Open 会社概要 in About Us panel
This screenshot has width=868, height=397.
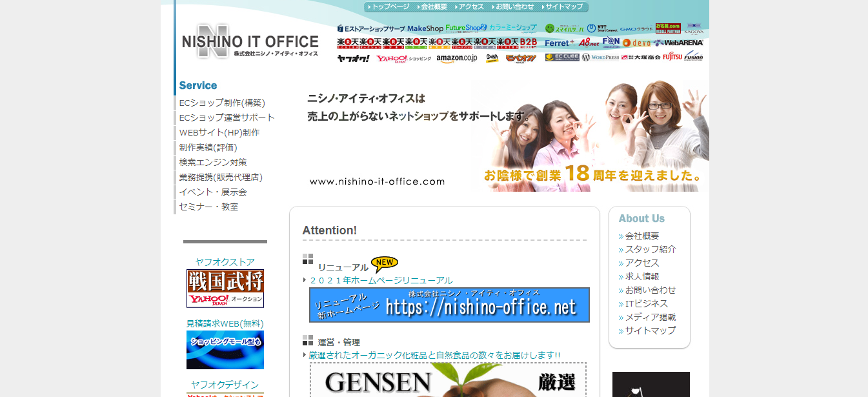pyautogui.click(x=642, y=236)
